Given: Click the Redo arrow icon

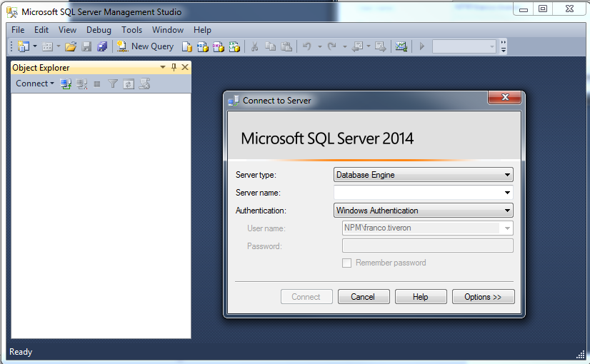Looking at the screenshot, I should (332, 46).
